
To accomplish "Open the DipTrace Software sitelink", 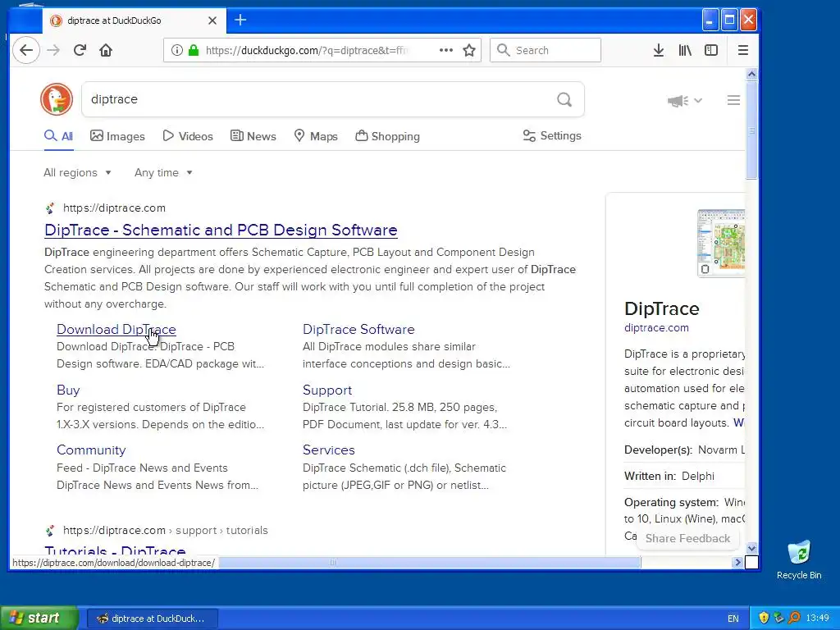I will pyautogui.click(x=358, y=330).
